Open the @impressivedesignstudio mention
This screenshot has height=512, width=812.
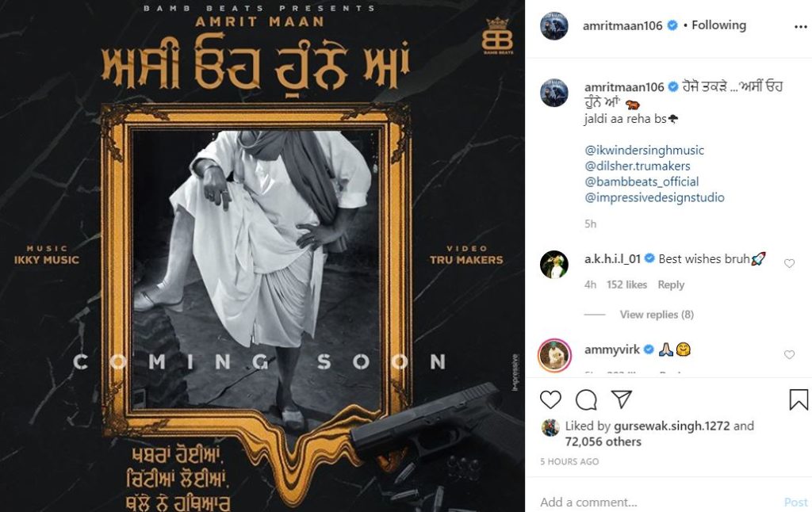coord(654,197)
